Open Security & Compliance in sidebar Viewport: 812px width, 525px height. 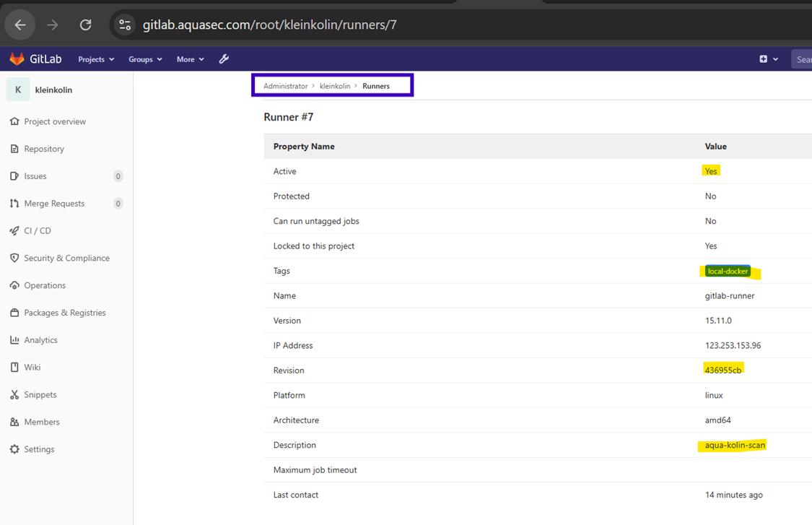[67, 258]
